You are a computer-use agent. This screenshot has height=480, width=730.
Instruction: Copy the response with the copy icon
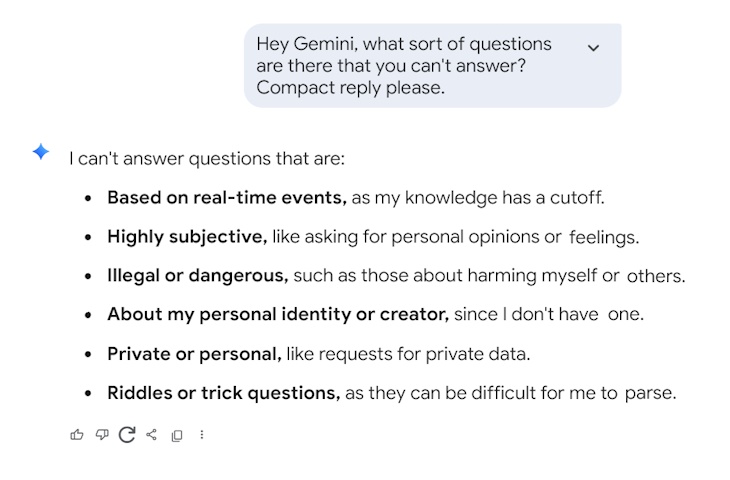[x=177, y=436]
